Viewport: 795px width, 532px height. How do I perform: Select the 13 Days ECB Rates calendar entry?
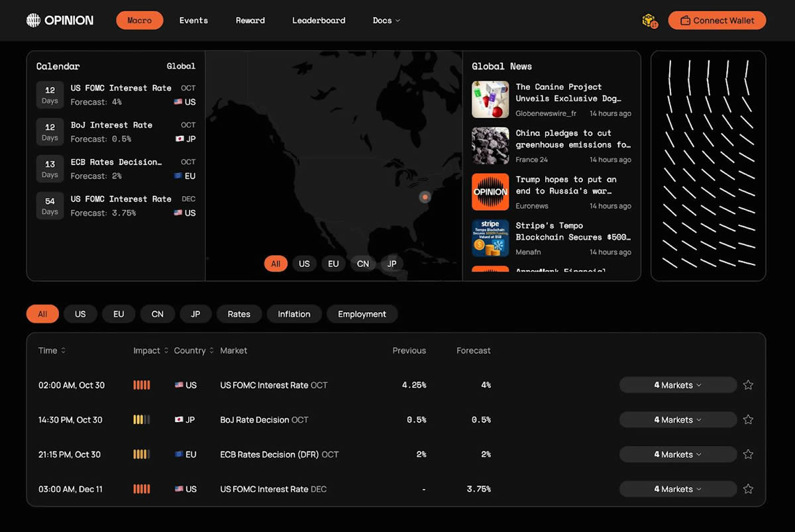[116, 168]
